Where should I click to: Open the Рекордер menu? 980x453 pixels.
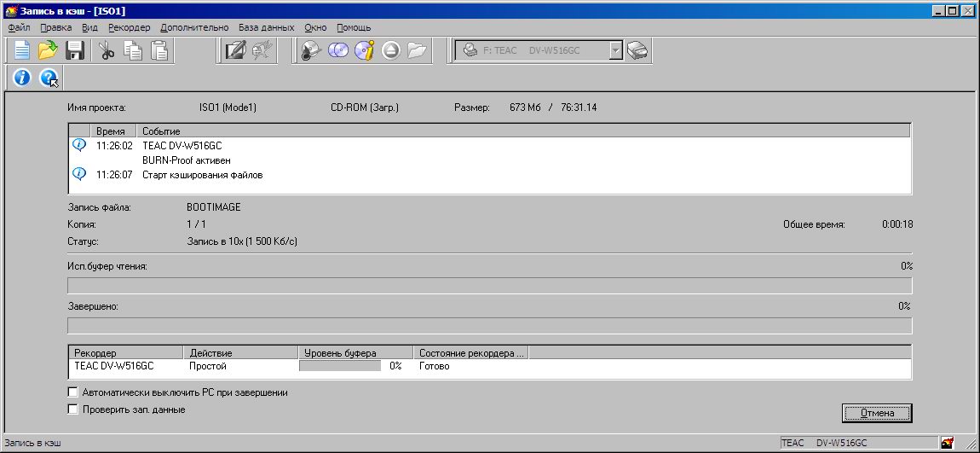[129, 27]
